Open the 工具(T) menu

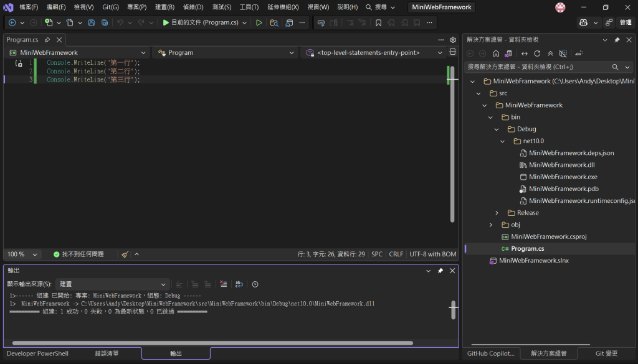(x=249, y=7)
